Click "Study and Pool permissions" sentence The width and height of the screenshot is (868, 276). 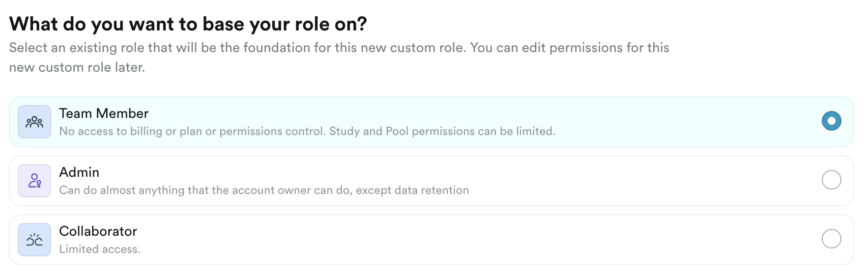442,132
